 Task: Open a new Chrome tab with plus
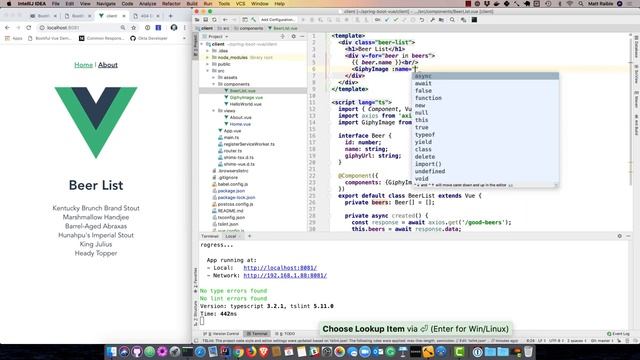[171, 16]
